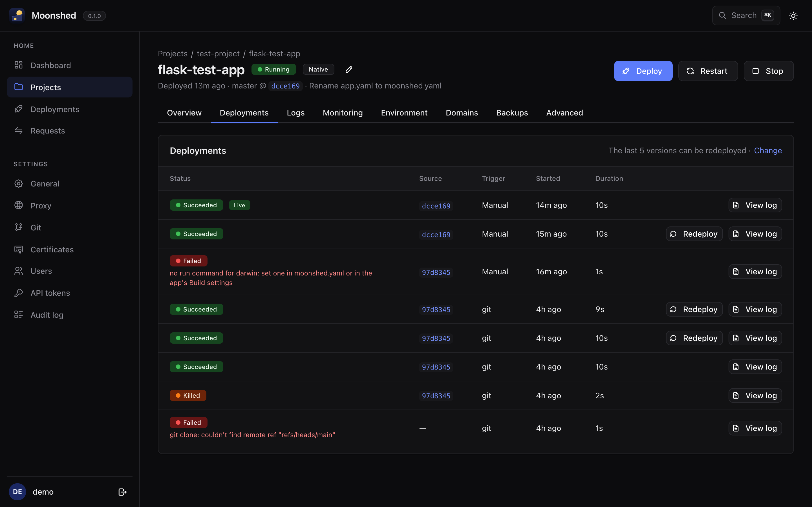Open test-project in the breadcrumb
The height and width of the screenshot is (507, 812).
pos(218,54)
